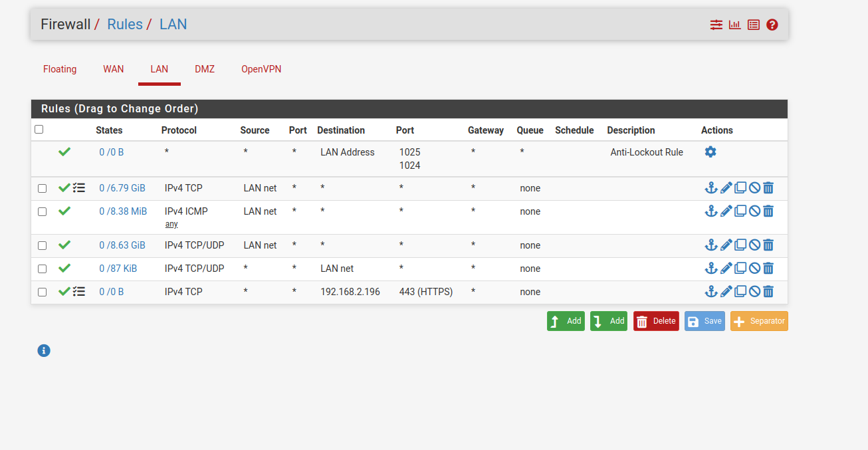The image size is (868, 450).
Task: Click the info icon below the rules table
Action: 44,350
